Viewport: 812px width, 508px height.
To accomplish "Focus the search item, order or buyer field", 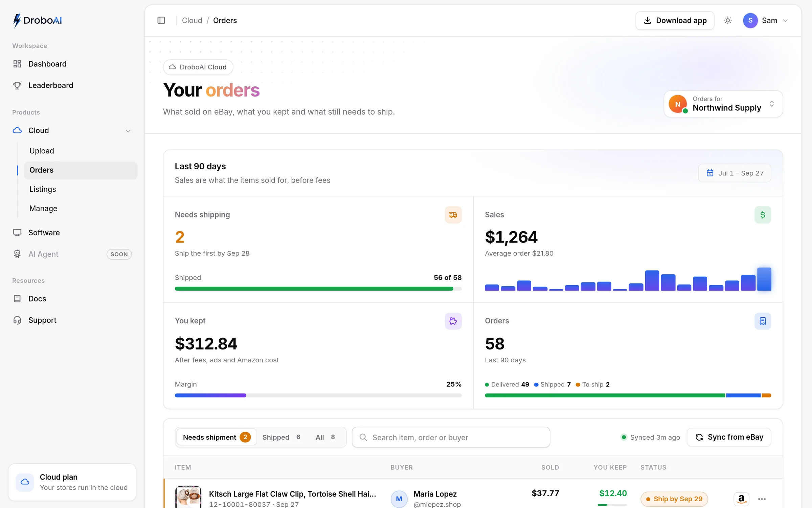I will (x=451, y=437).
